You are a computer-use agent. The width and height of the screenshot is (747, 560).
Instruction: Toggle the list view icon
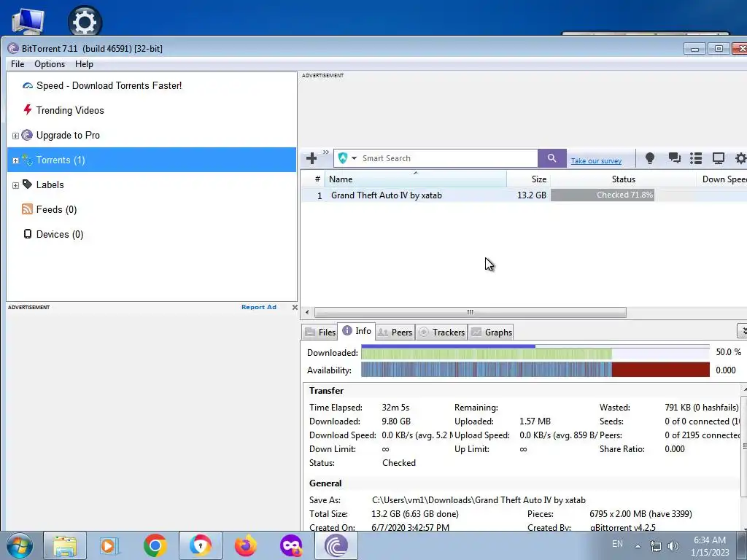(x=696, y=158)
